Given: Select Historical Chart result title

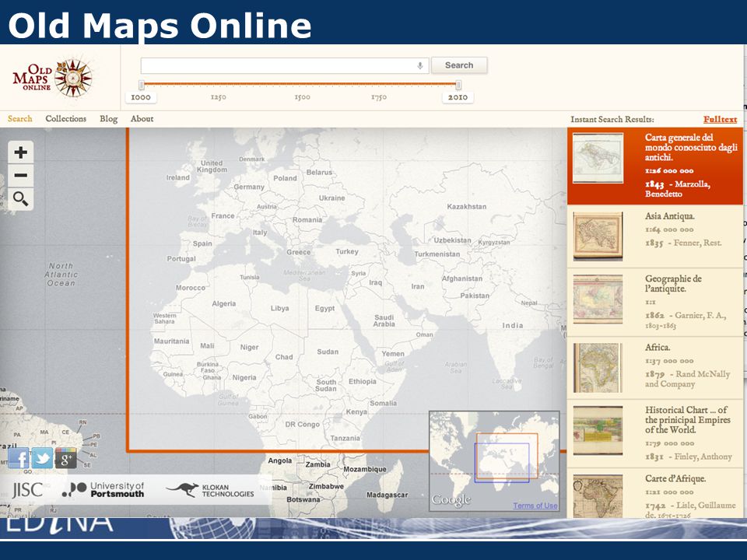Looking at the screenshot, I should coord(687,419).
